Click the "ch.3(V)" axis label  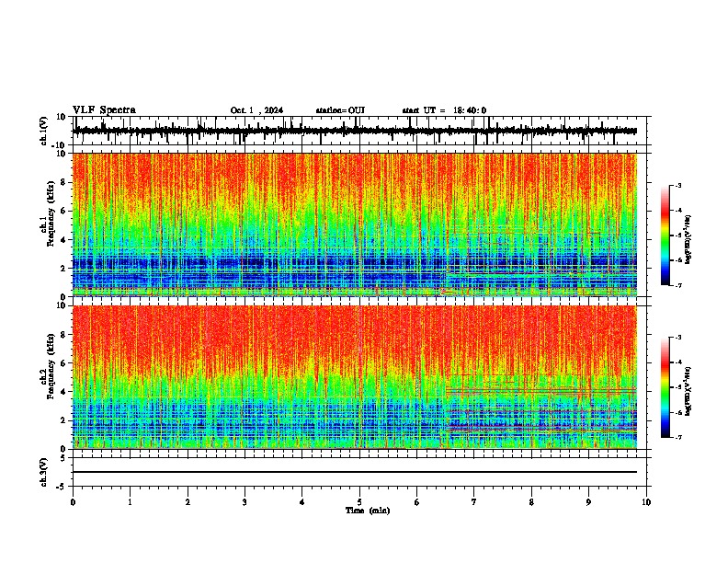(x=44, y=473)
